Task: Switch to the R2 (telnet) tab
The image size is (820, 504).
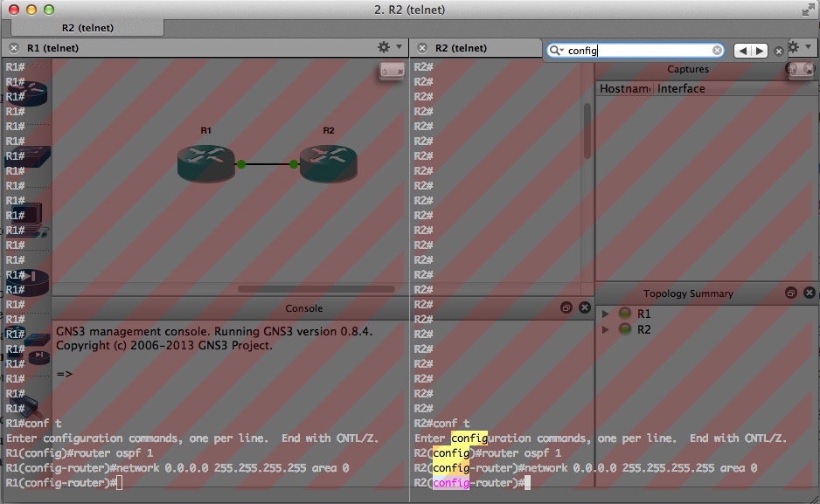Action: 87,28
